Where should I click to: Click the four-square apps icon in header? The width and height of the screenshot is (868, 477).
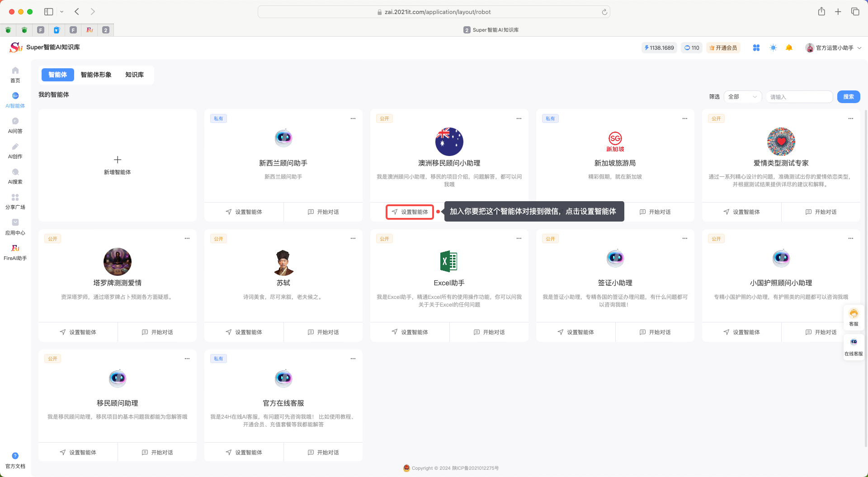[x=756, y=48]
